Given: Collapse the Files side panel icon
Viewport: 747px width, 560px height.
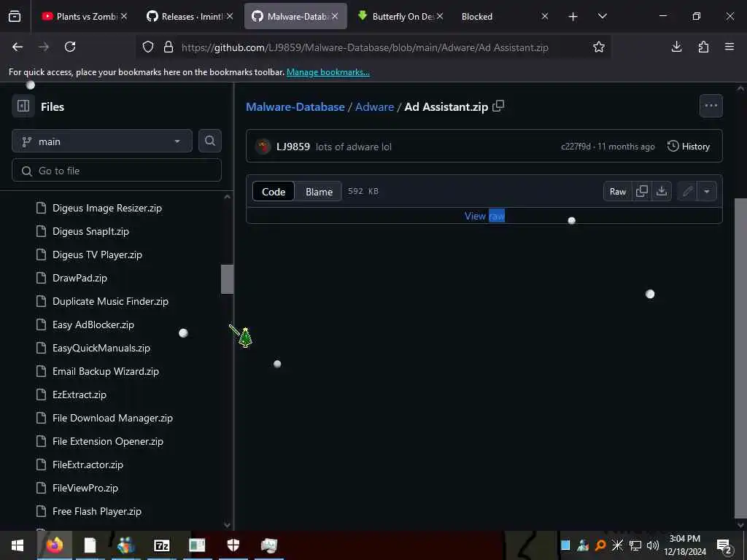Looking at the screenshot, I should [x=23, y=106].
